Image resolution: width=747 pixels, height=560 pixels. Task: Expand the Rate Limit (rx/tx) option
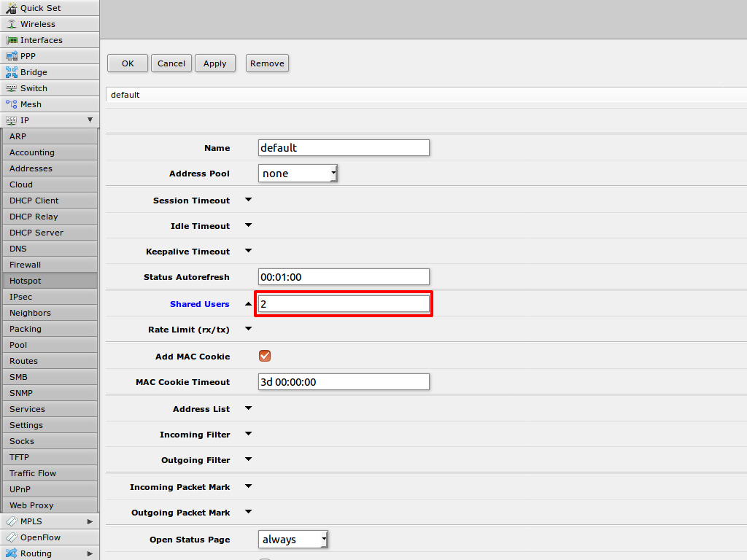(248, 329)
